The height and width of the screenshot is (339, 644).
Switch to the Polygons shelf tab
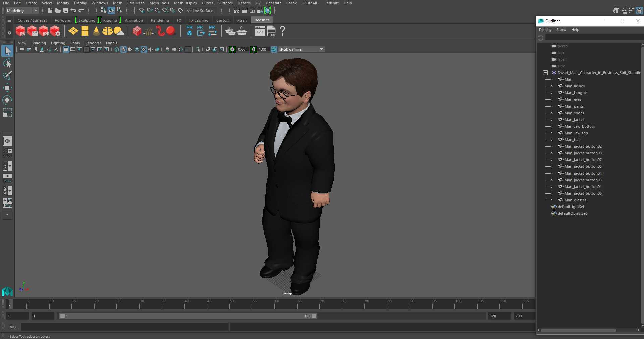pos(63,20)
